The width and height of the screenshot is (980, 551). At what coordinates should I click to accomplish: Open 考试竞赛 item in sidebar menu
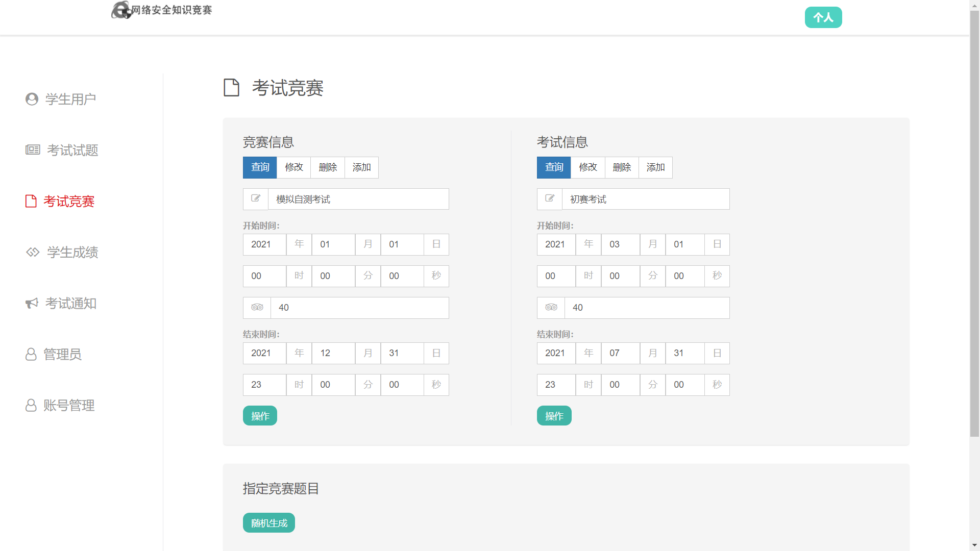click(x=68, y=201)
